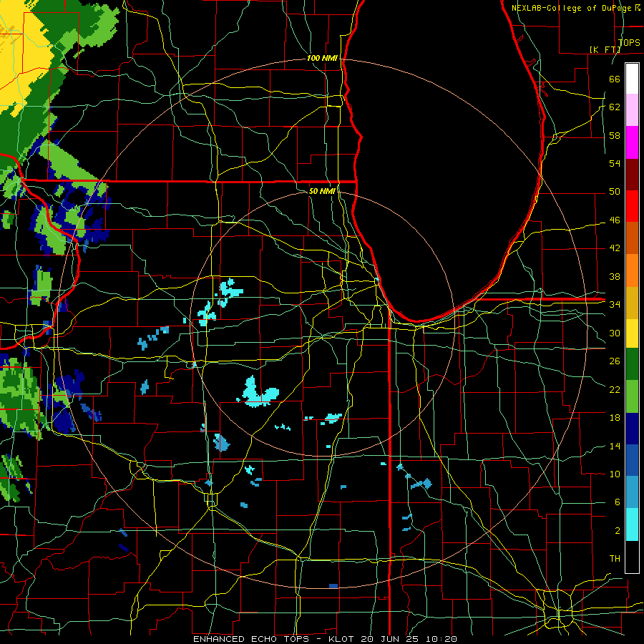This screenshot has width=644, height=644.
Task: Click the '62' legend value
Action: click(615, 107)
